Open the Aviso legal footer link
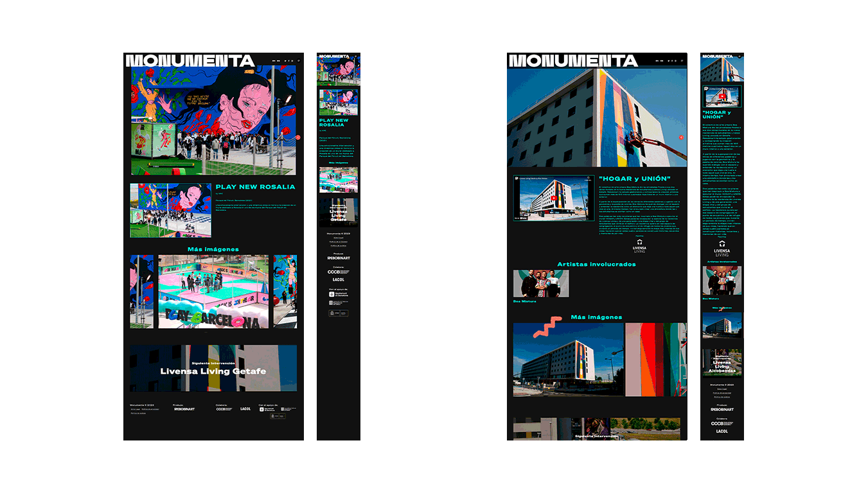The image size is (868, 488). click(x=136, y=409)
